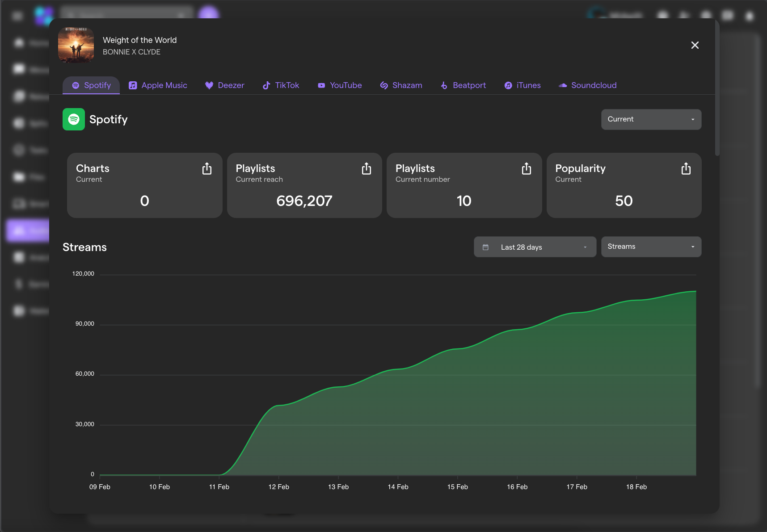Click the green Spotify logo
767x532 pixels.
74,119
